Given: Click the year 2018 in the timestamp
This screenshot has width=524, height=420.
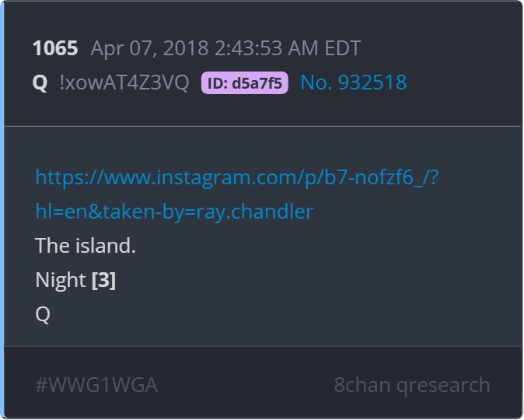Looking at the screenshot, I should click(186, 48).
